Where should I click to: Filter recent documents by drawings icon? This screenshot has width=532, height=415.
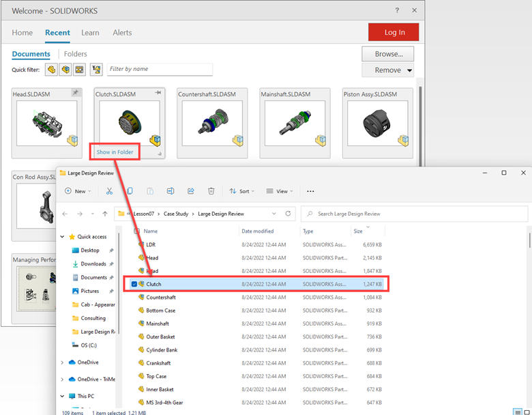79,70
